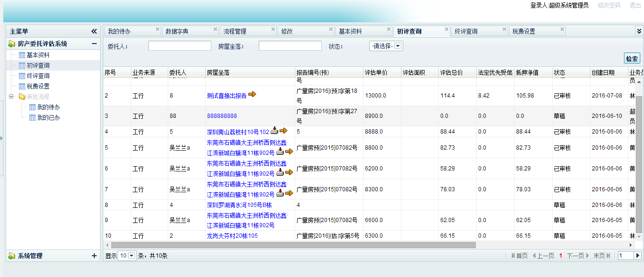Screen dimensions: 644x277
Task: Click the download icon in row 7
Action: [x=280, y=193]
